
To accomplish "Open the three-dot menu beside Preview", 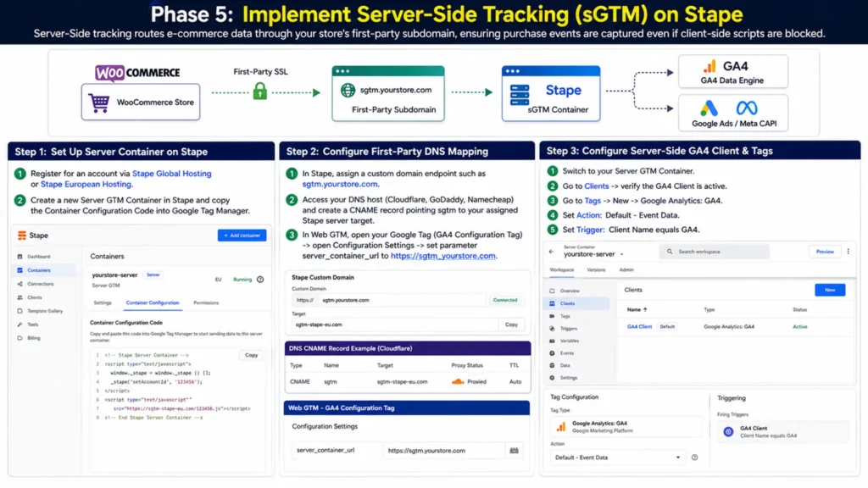I will pos(848,252).
